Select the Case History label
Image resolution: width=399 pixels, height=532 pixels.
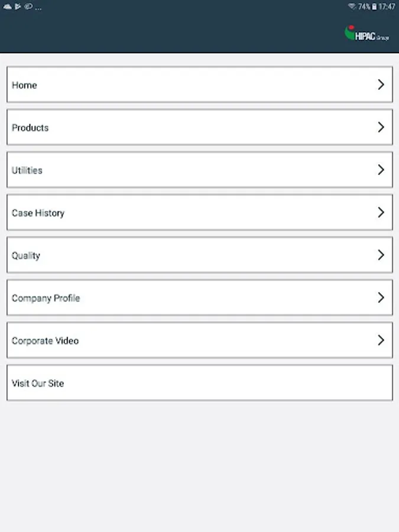click(38, 213)
